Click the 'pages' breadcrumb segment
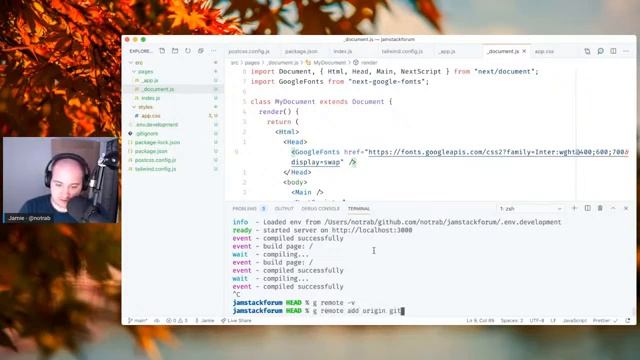640x360 pixels. 252,63
